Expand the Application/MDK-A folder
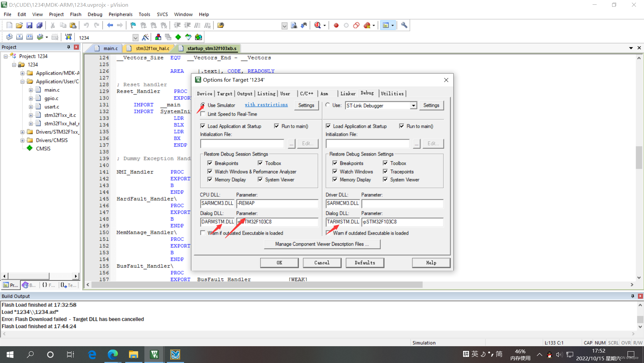The height and width of the screenshot is (363, 644). 22,73
